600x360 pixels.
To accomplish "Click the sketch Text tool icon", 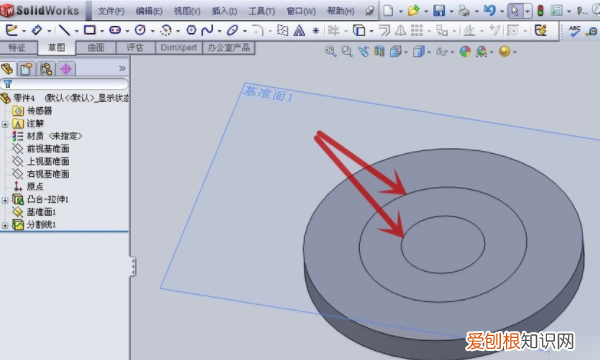I will pyautogui.click(x=299, y=30).
